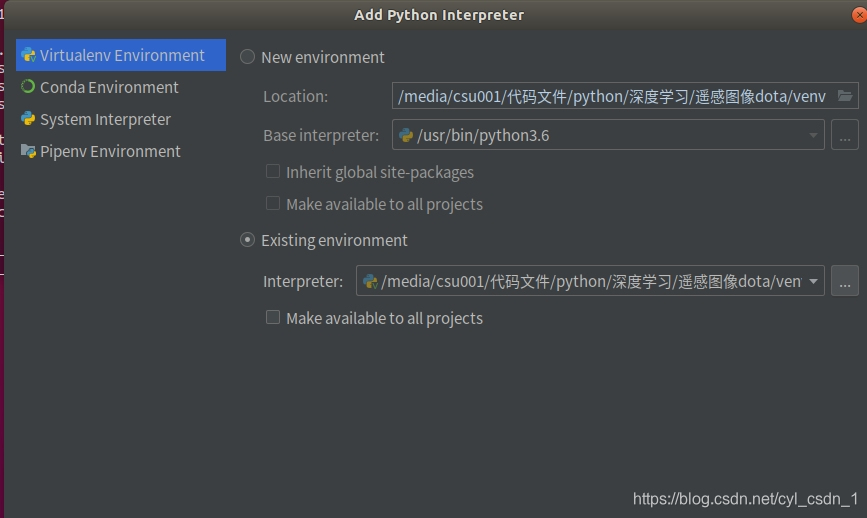
Task: Click the folder browse icon in Location field
Action: pyautogui.click(x=845, y=96)
